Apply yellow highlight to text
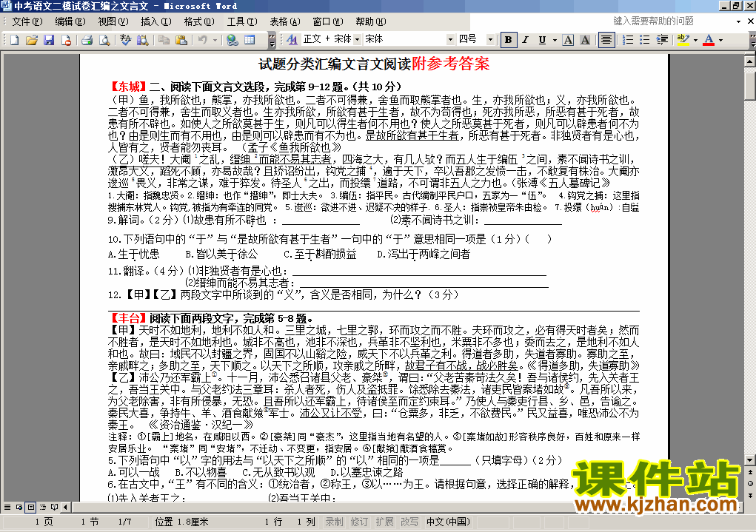 tap(683, 39)
